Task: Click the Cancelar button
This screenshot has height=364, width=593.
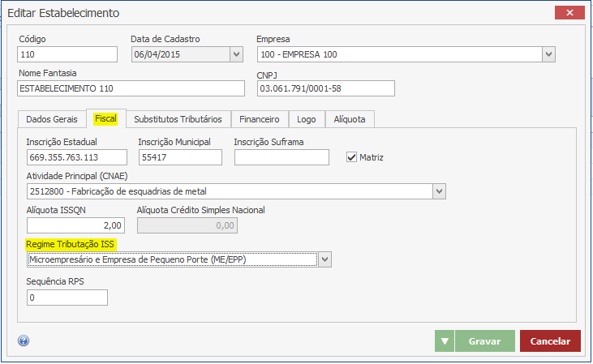Action: coord(550,341)
